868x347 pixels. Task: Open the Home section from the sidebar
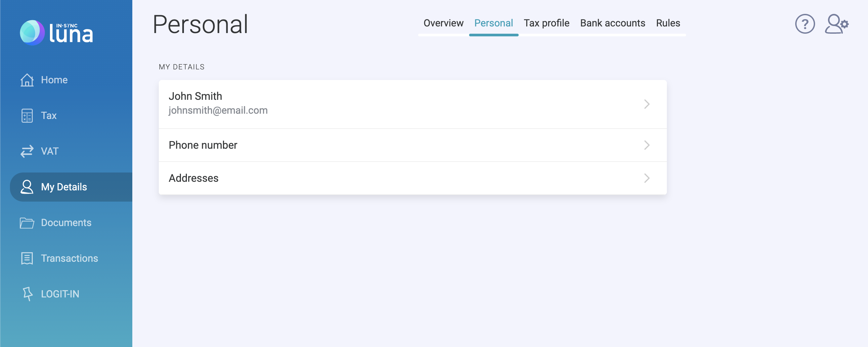(x=54, y=80)
